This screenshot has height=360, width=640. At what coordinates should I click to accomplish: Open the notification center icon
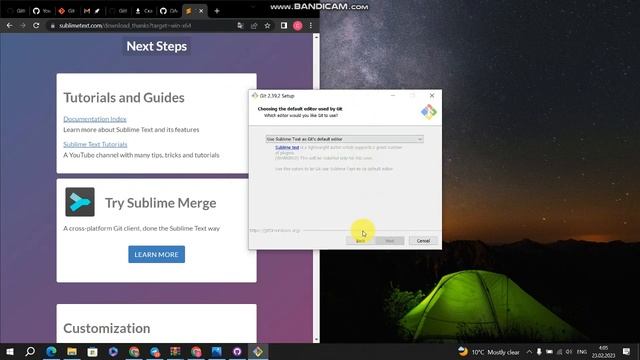tap(627, 352)
